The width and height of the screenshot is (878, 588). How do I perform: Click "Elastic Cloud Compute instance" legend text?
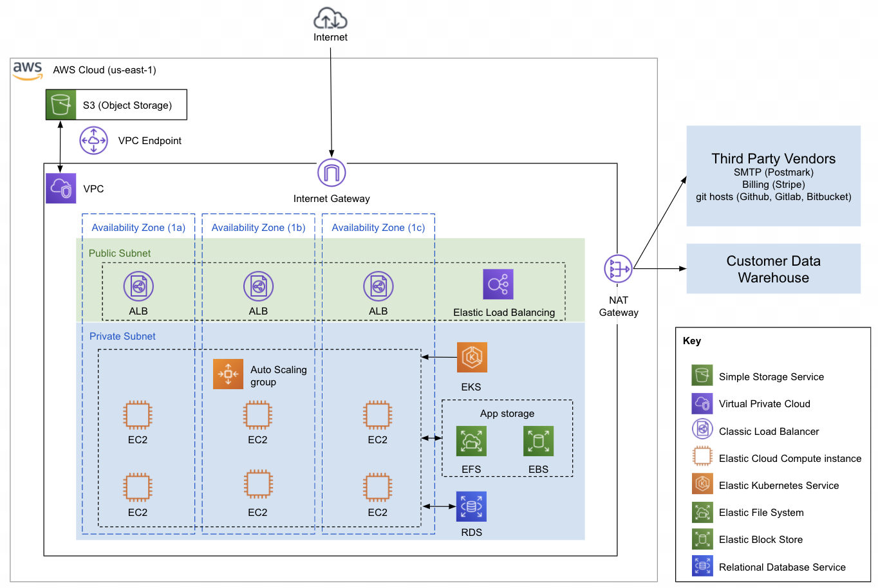pyautogui.click(x=790, y=459)
